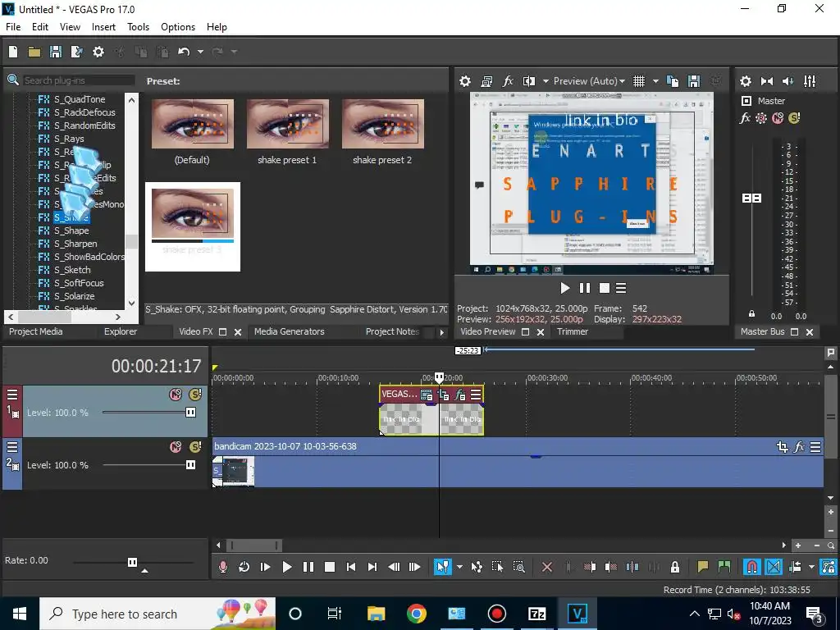Screen dimensions: 840x630
Task: Open the Master FX icon
Action: tap(745, 118)
